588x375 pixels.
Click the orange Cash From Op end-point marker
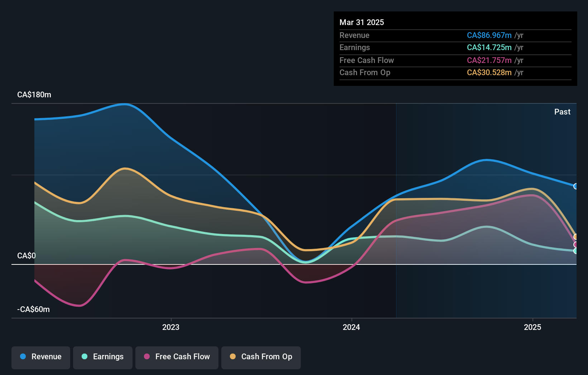coord(576,237)
